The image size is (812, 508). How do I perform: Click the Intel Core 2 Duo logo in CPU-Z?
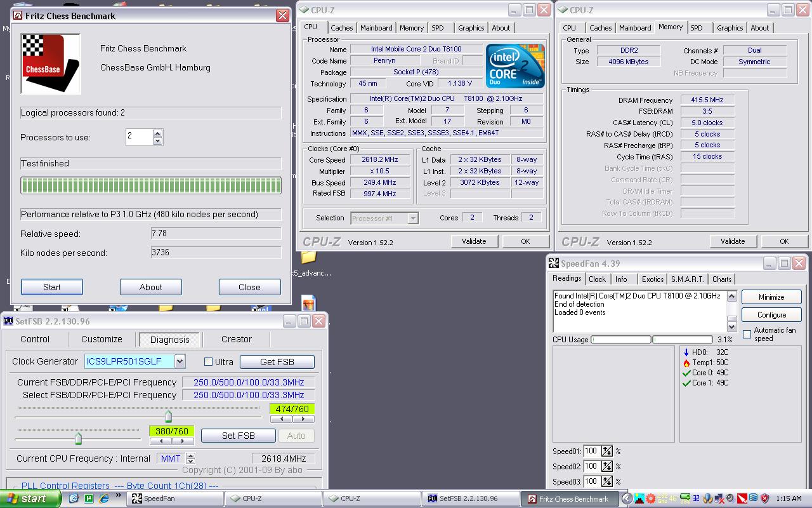[515, 66]
